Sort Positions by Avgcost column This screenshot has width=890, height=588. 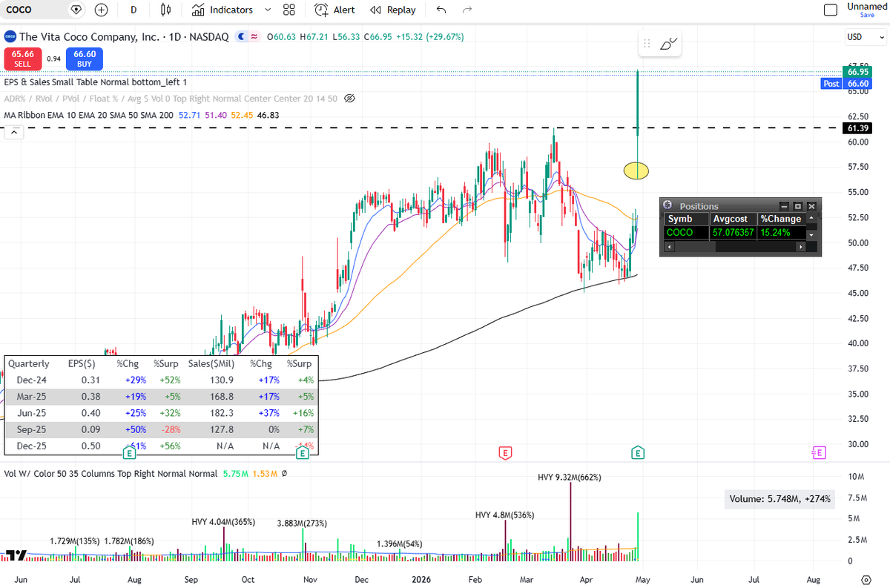pyautogui.click(x=733, y=219)
